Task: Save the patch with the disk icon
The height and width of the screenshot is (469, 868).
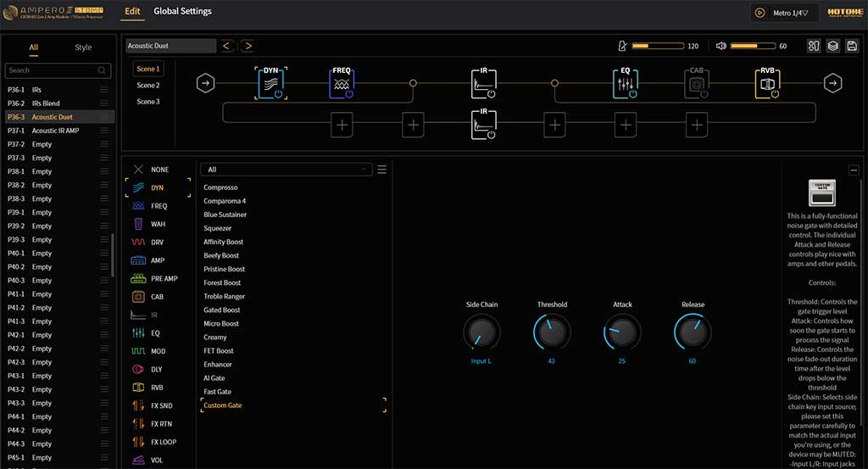Action: pyautogui.click(x=852, y=46)
